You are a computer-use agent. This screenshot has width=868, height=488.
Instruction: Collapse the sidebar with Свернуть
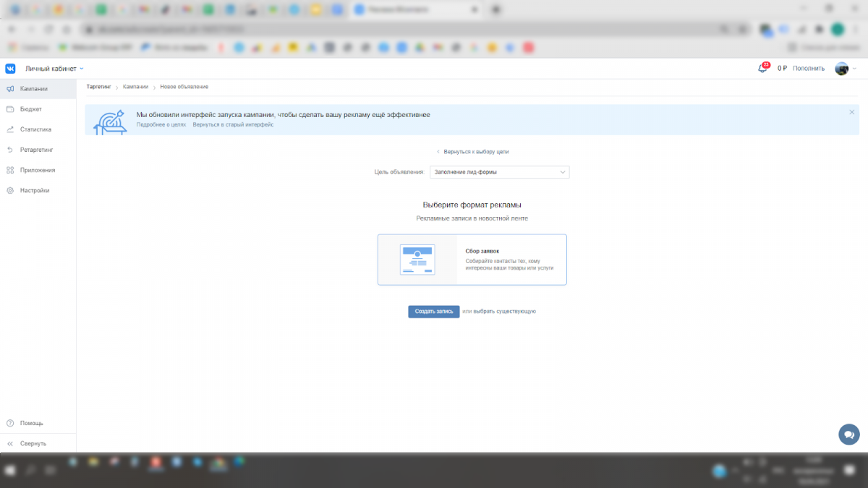(x=33, y=443)
